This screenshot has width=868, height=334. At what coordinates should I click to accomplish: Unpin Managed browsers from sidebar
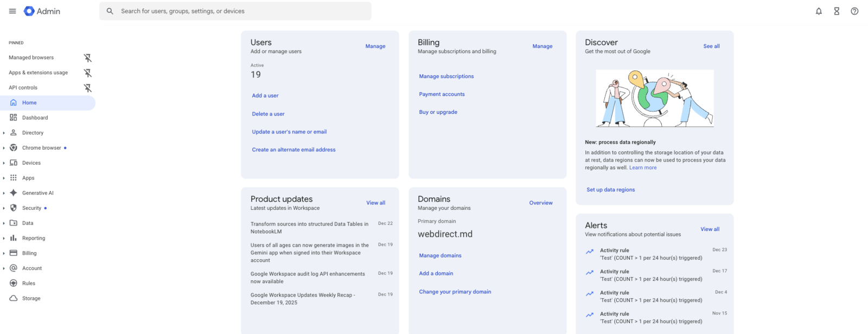click(x=87, y=57)
